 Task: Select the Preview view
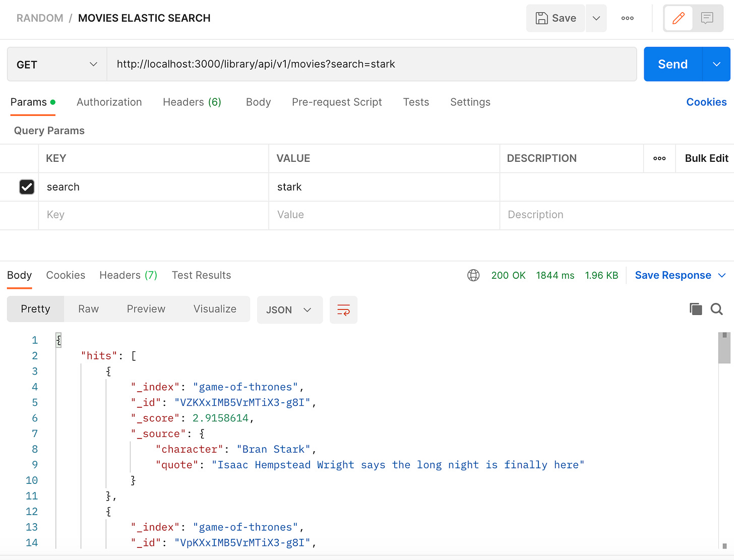(x=146, y=309)
